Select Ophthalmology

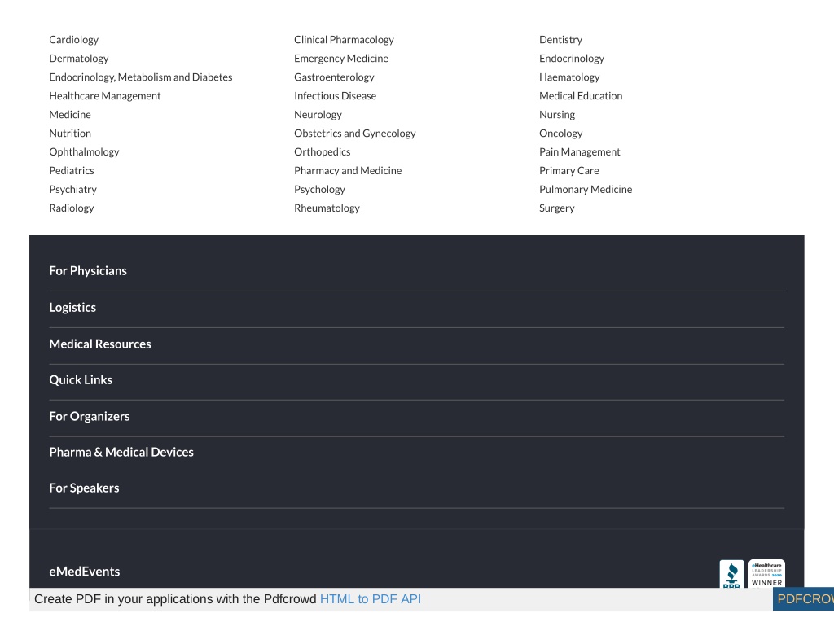(84, 152)
